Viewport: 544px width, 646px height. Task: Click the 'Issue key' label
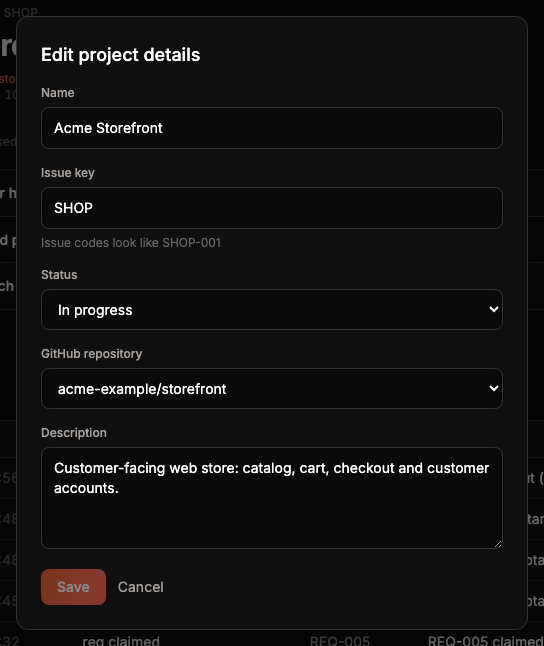[x=68, y=173]
